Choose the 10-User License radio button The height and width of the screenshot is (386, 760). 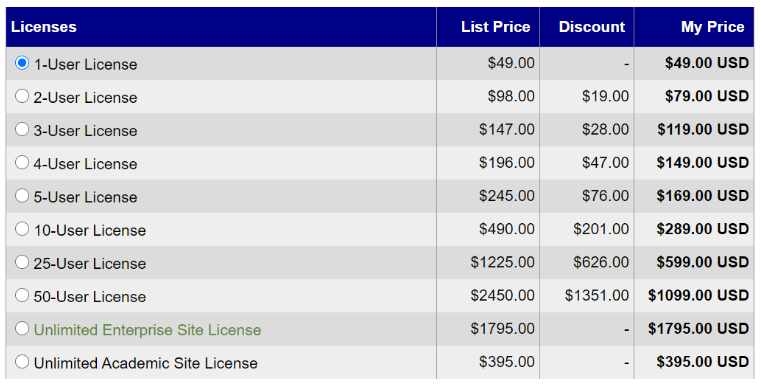click(22, 228)
